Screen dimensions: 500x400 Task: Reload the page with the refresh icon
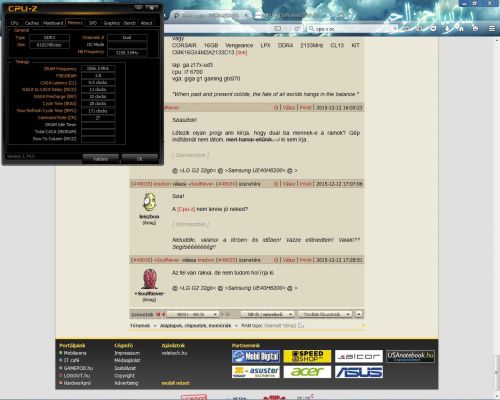click(297, 29)
